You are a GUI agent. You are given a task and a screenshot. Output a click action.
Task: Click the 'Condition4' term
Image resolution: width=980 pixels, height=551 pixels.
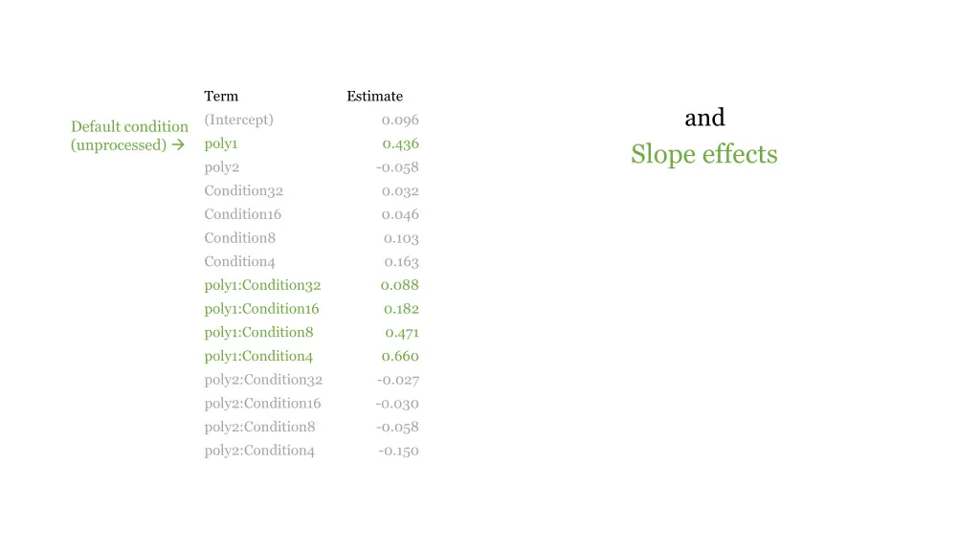pos(240,262)
